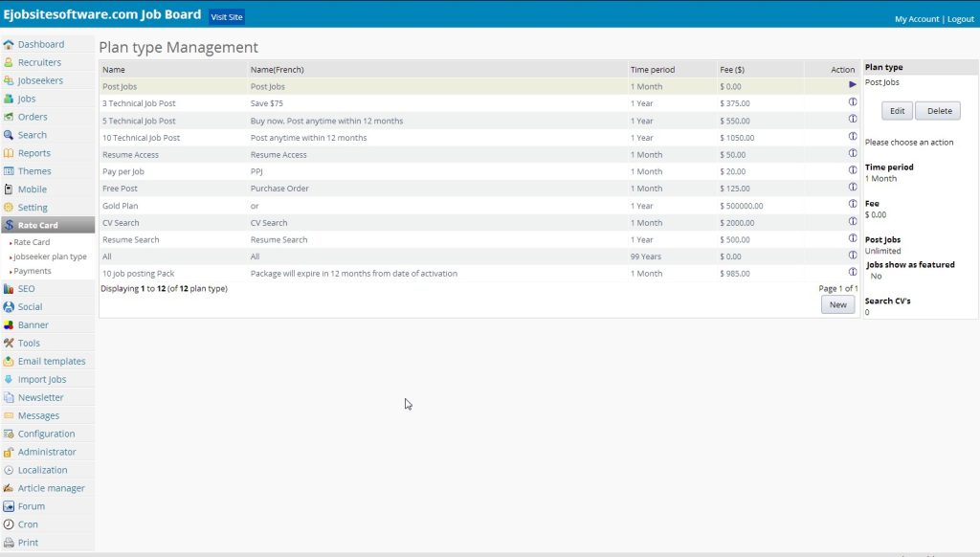Viewport: 980px width, 557px height.
Task: Click the New plan type button
Action: [x=838, y=304]
